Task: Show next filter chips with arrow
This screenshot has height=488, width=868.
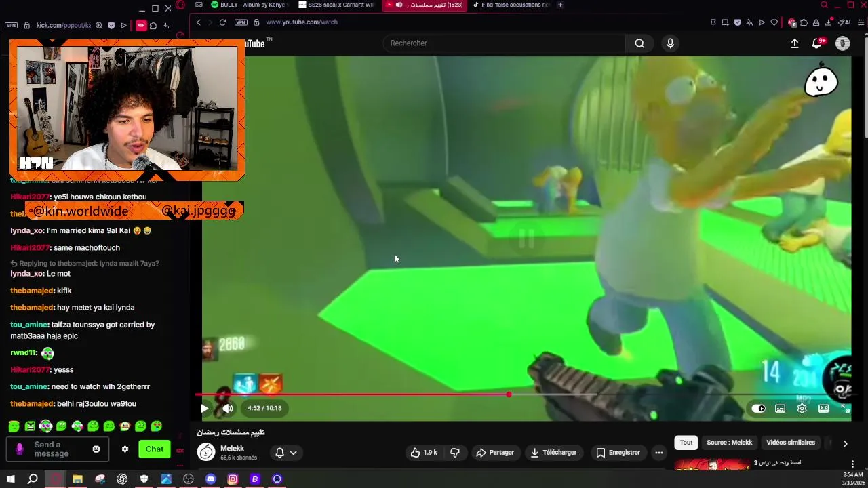Action: coord(845,443)
